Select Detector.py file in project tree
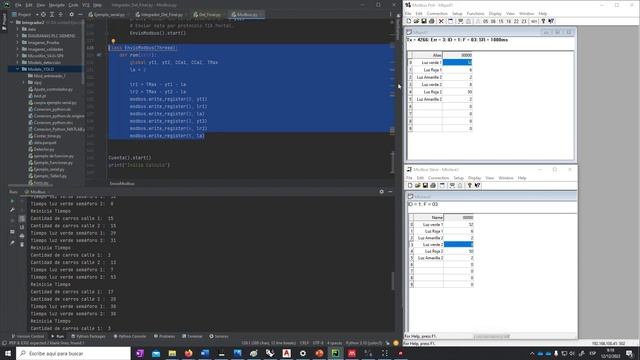 click(42, 149)
